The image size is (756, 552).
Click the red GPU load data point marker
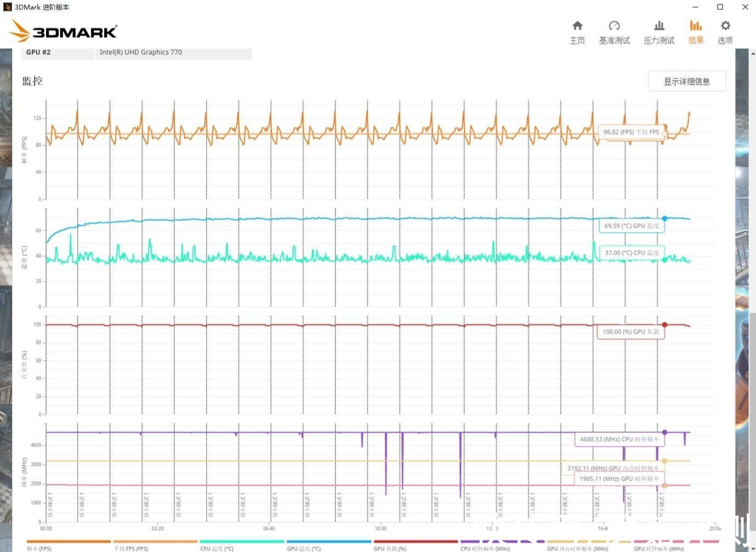[x=664, y=325]
